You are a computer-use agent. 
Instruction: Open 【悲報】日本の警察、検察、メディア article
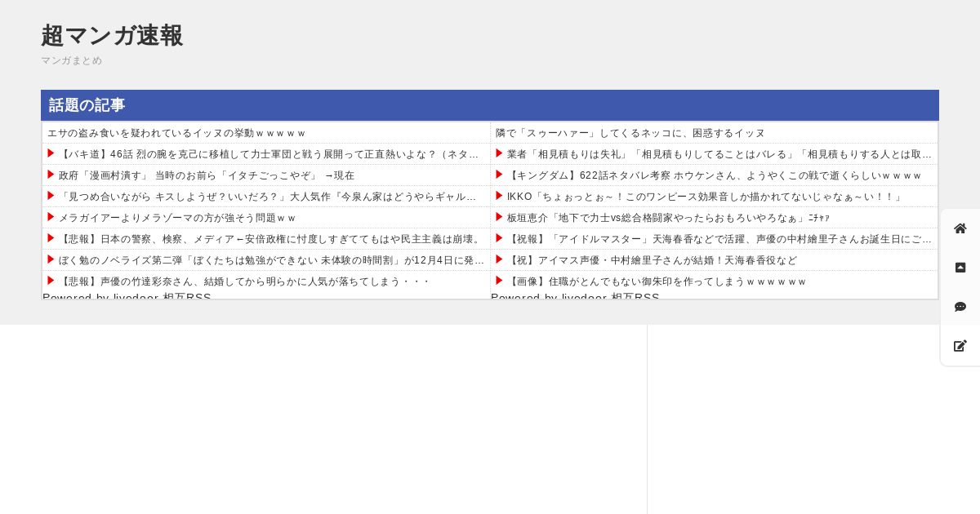[271, 239]
